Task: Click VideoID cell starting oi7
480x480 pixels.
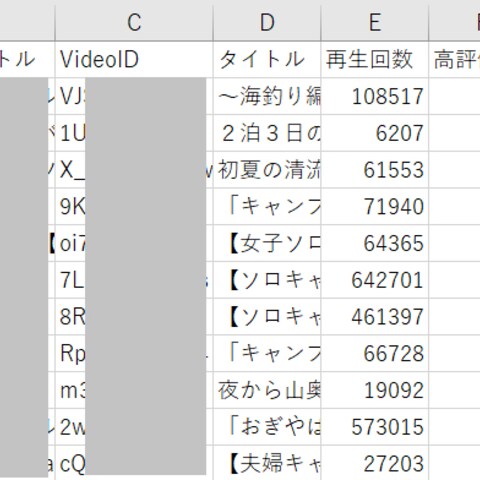Action: coord(134,243)
